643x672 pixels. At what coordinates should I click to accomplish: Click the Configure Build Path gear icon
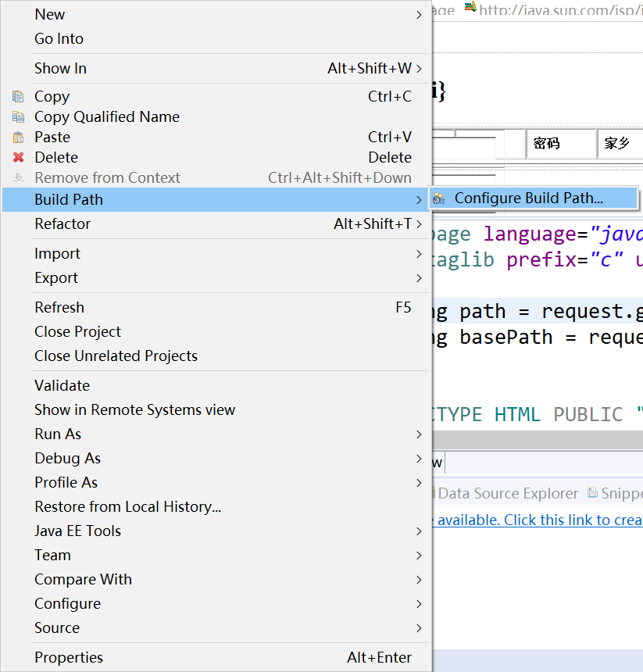[438, 198]
